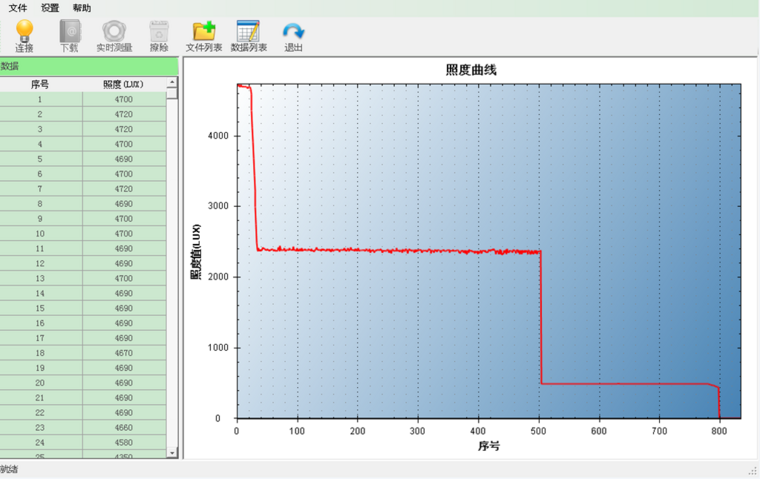Image resolution: width=760 pixels, height=479 pixels.
Task: Click the 2000 y-axis tick label
Action: (218, 277)
